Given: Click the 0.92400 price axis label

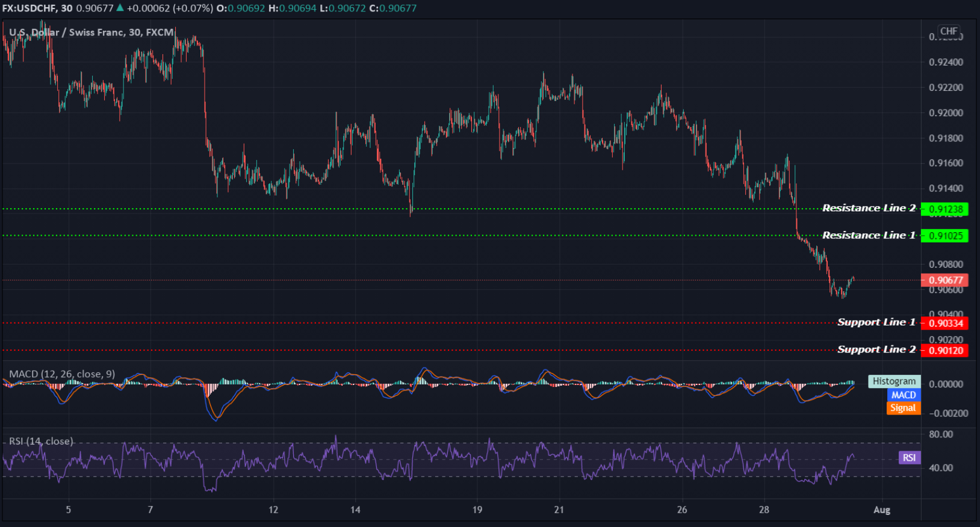Looking at the screenshot, I should (946, 63).
